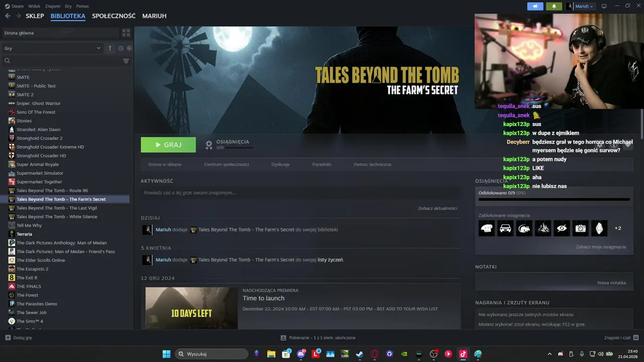Click the Zobacz aktualności link
Screen dimensions: 644x362
coord(437,208)
